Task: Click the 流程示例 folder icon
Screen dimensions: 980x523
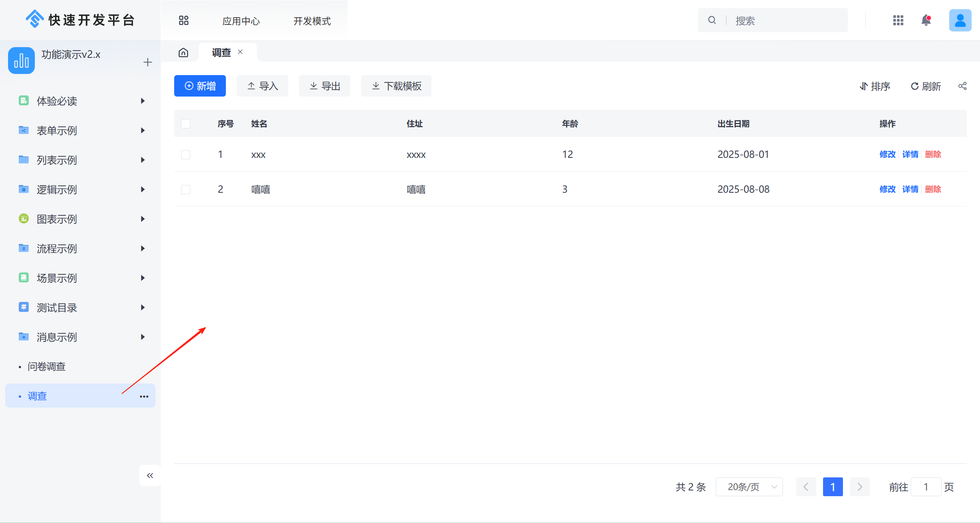Action: coord(24,248)
